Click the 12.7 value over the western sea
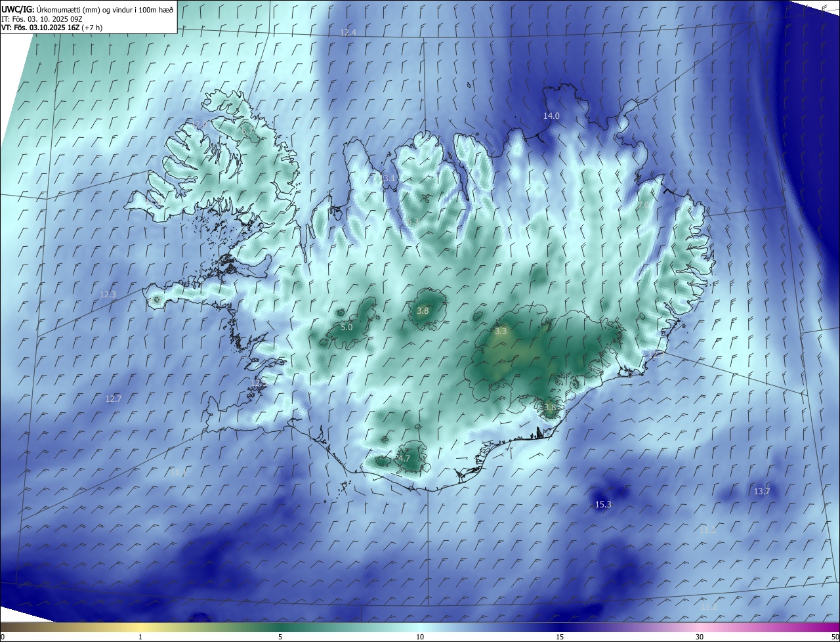 click(x=114, y=398)
